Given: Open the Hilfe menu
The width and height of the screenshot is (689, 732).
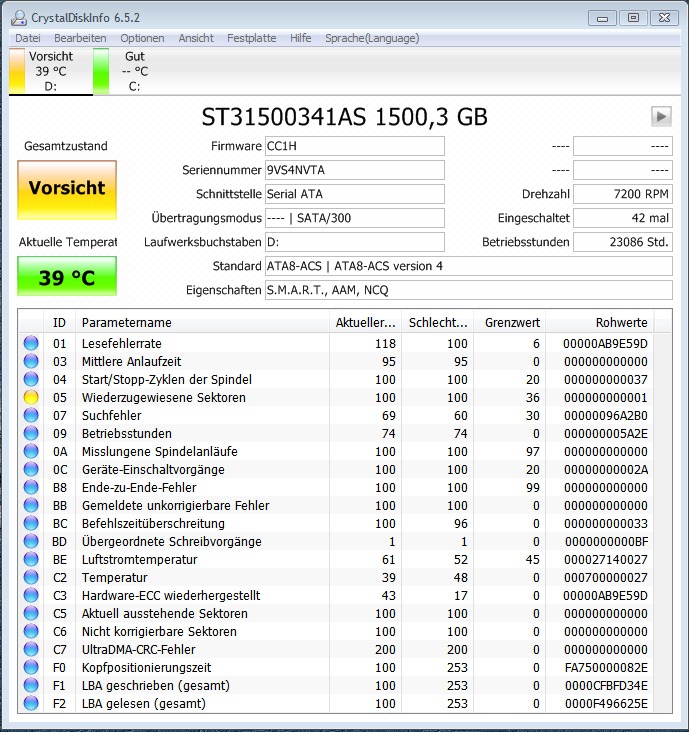Looking at the screenshot, I should tap(301, 38).
